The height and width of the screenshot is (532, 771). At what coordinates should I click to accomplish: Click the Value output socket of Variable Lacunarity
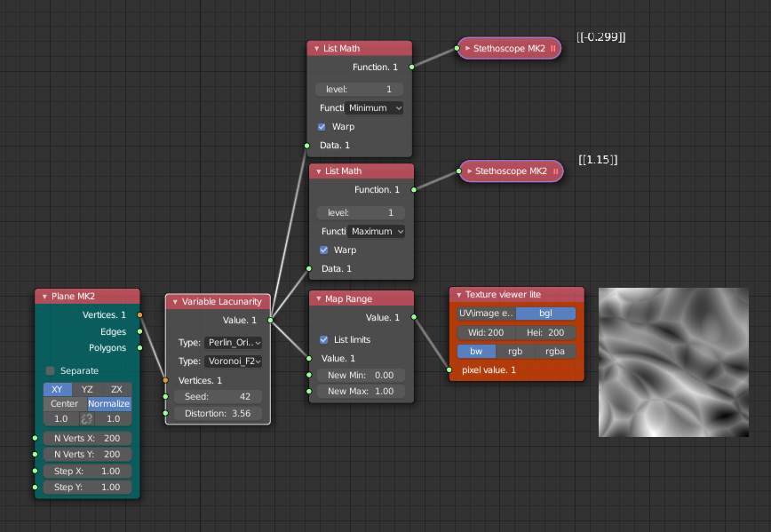tap(270, 320)
